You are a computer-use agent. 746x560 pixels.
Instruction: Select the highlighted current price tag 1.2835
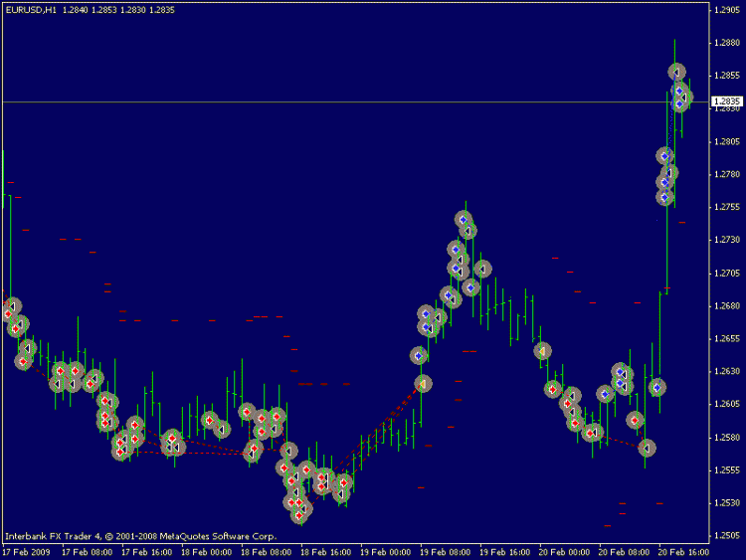coord(727,101)
